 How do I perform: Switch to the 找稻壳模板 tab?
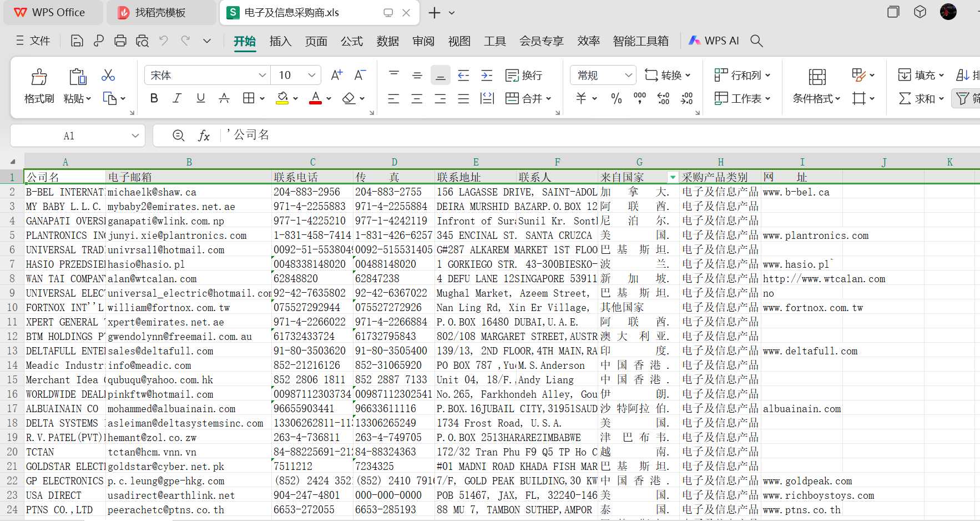point(161,13)
